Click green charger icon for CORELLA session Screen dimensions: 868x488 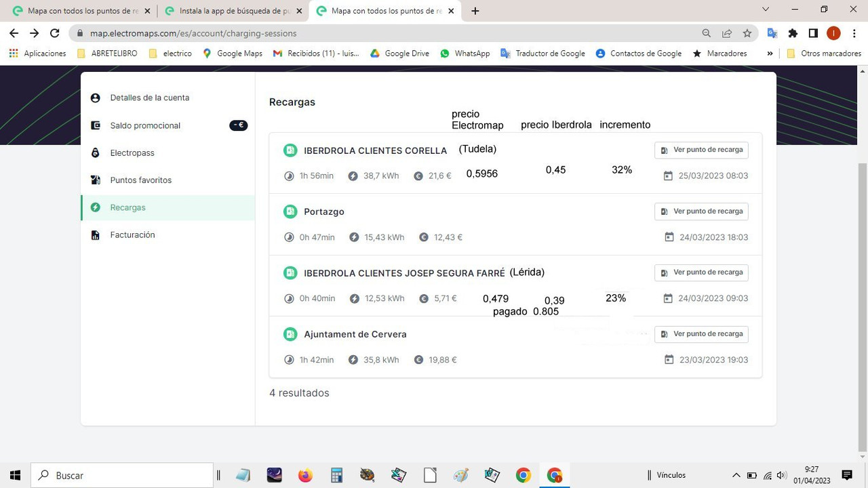[x=290, y=150]
